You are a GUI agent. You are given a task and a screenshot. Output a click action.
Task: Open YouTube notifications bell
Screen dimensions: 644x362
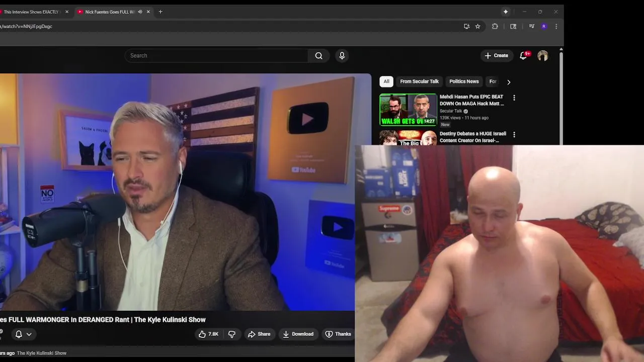coord(523,56)
